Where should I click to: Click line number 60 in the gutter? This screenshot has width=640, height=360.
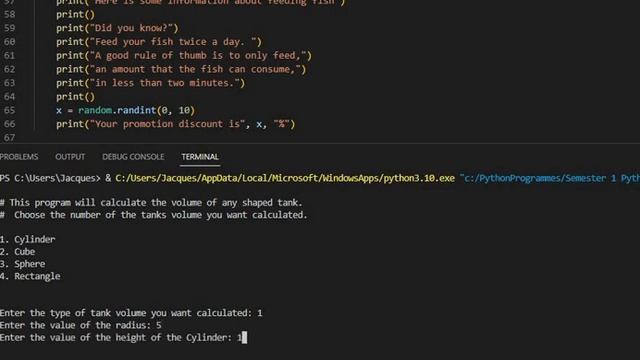pyautogui.click(x=9, y=42)
